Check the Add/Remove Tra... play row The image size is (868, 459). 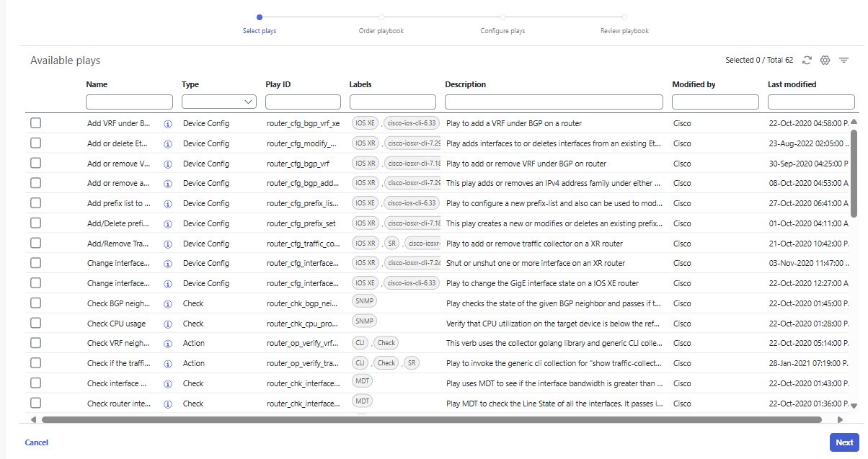pyautogui.click(x=35, y=244)
